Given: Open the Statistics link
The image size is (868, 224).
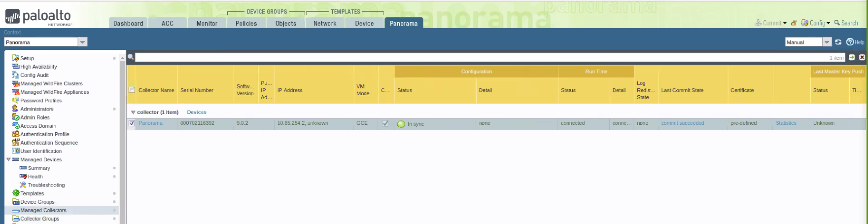Looking at the screenshot, I should [x=786, y=123].
